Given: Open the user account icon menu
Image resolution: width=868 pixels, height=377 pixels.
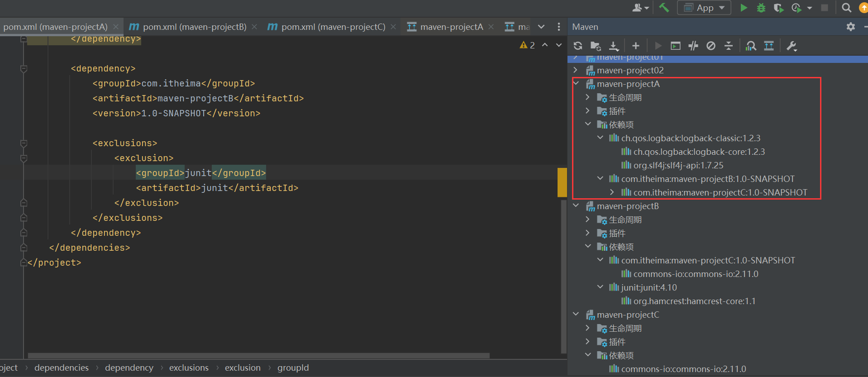Looking at the screenshot, I should pos(640,8).
